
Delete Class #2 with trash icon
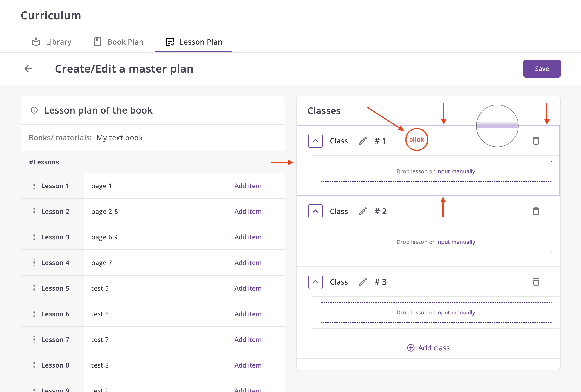(x=536, y=212)
